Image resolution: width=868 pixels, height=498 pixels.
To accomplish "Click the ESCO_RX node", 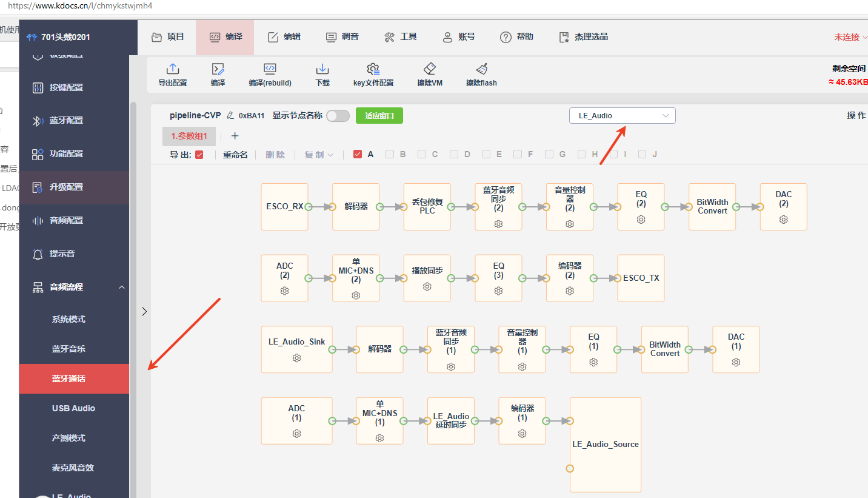I will (x=285, y=207).
